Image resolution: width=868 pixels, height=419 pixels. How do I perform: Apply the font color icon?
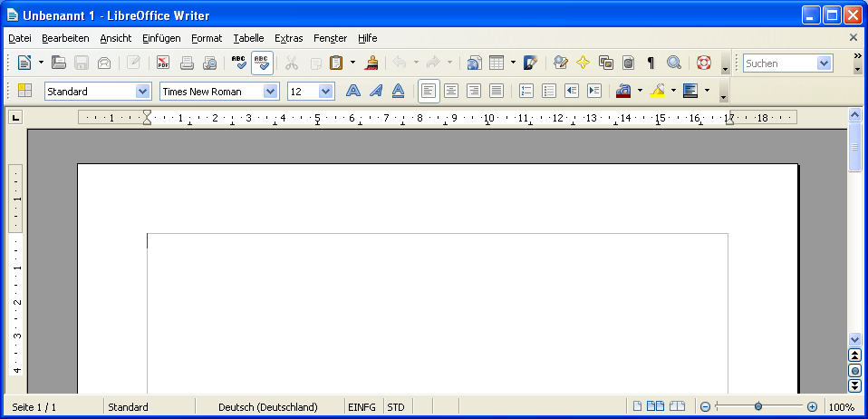(x=623, y=91)
